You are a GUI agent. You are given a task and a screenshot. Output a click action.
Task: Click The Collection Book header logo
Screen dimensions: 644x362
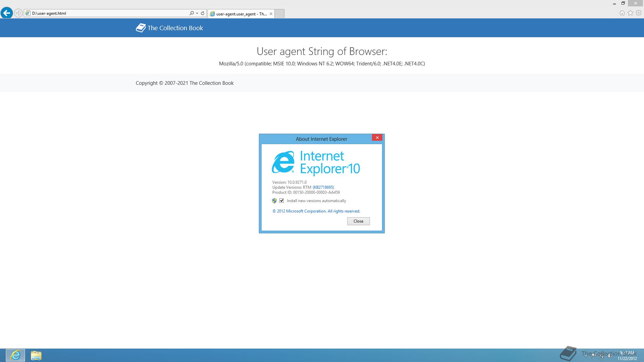tap(169, 28)
